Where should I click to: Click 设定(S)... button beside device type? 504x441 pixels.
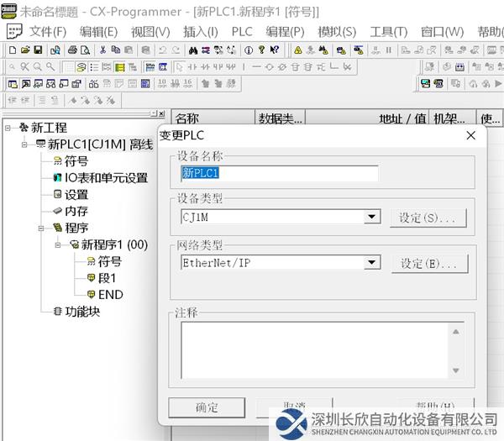tap(428, 218)
